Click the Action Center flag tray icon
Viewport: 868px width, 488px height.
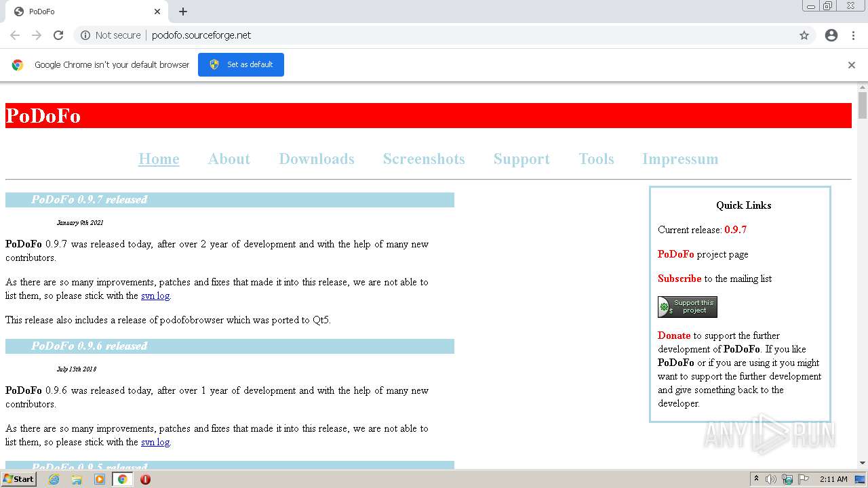pos(804,479)
